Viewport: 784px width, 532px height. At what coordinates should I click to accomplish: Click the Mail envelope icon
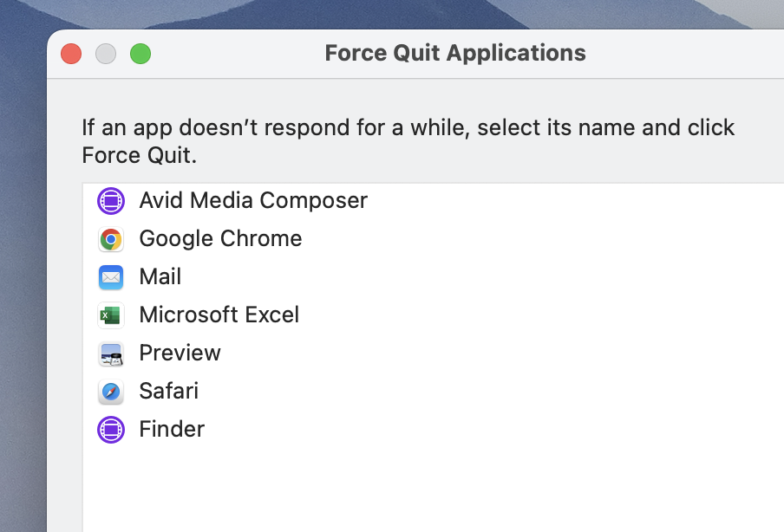pyautogui.click(x=111, y=277)
